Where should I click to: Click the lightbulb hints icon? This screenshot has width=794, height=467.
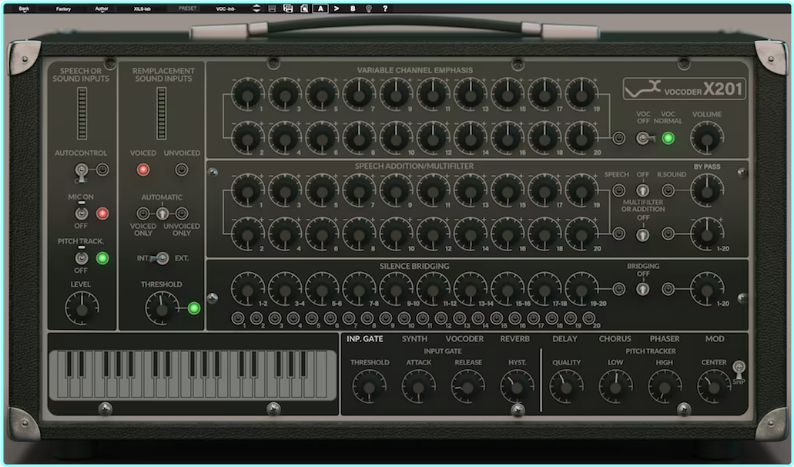[369, 9]
